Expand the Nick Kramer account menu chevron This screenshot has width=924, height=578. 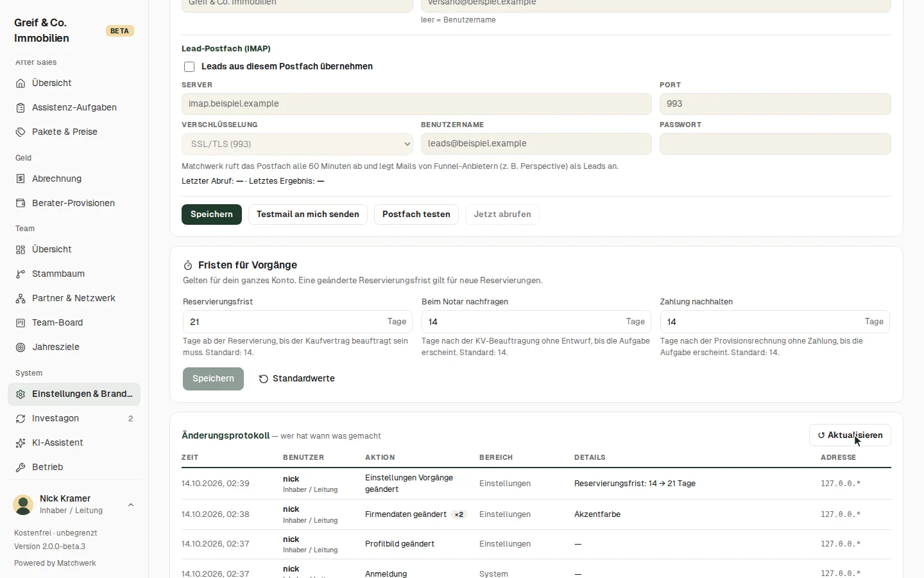(x=131, y=505)
